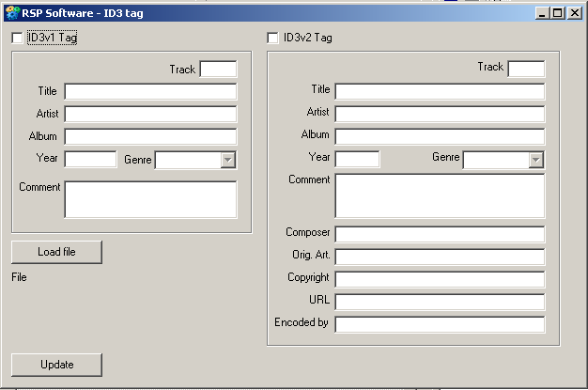This screenshot has width=588, height=390.
Task: Click the ID3v2 Tag label text
Action: [307, 38]
